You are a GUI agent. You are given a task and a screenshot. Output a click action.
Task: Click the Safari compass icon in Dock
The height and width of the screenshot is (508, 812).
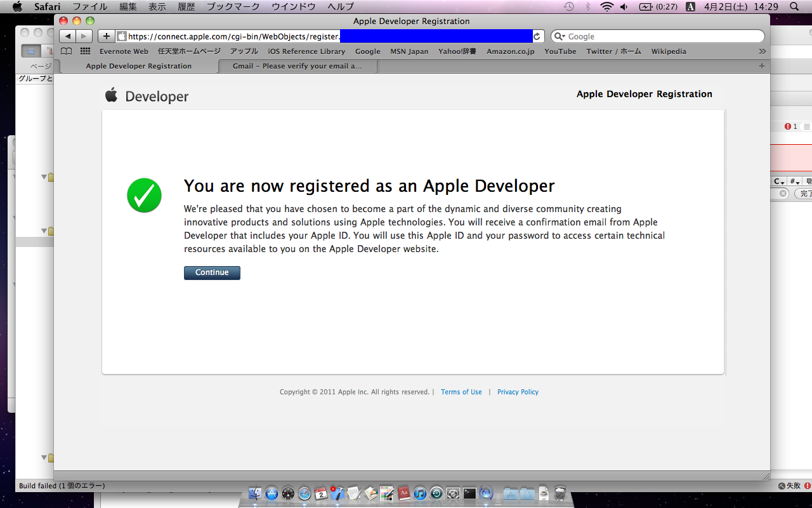[304, 493]
